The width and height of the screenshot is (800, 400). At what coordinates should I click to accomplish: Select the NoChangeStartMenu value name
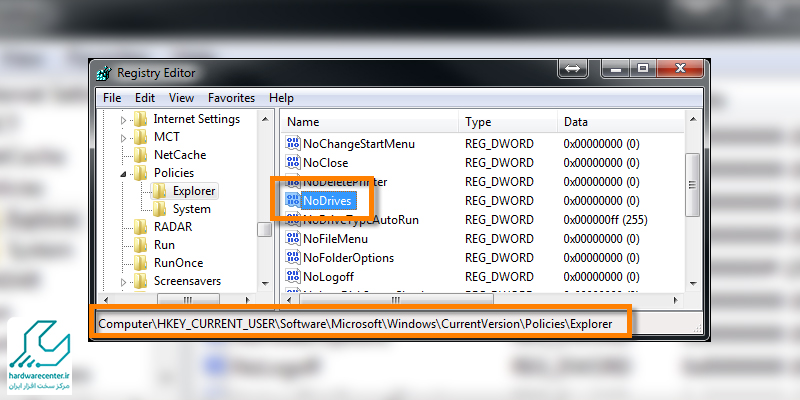[x=359, y=144]
